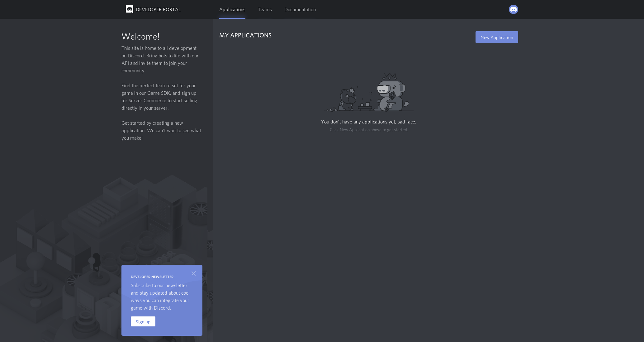Dismiss the Developer Newsletter popup with the X

[x=193, y=273]
